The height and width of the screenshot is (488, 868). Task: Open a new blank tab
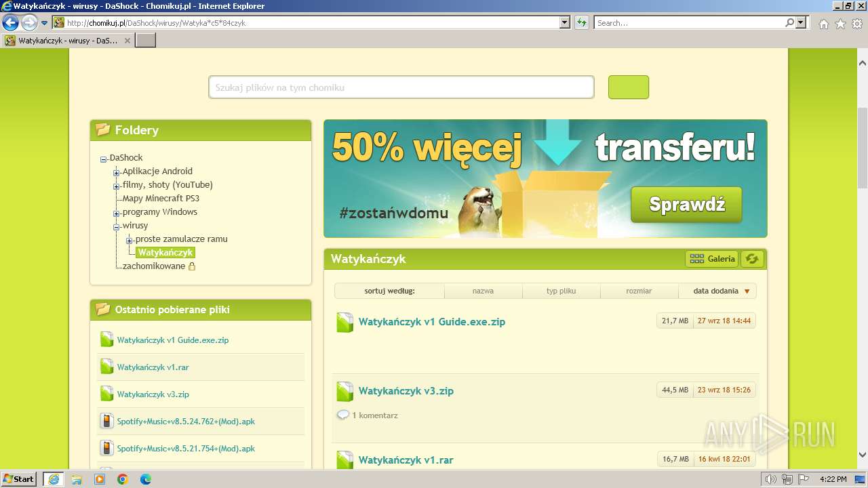146,41
